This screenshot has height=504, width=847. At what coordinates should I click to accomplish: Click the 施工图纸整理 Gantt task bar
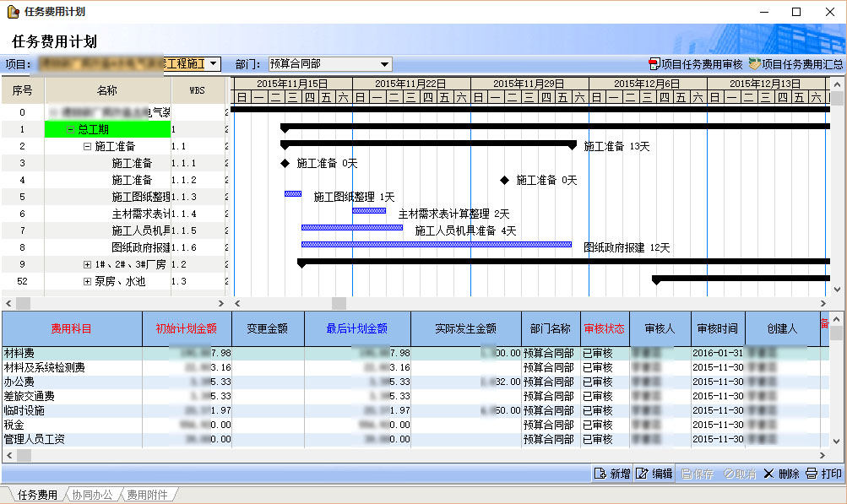(293, 194)
